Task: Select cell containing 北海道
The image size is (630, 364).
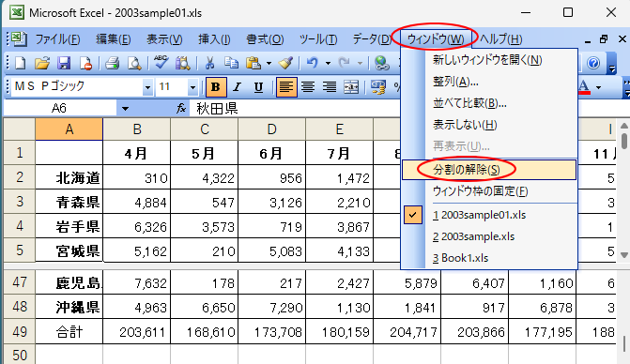Action: (69, 177)
